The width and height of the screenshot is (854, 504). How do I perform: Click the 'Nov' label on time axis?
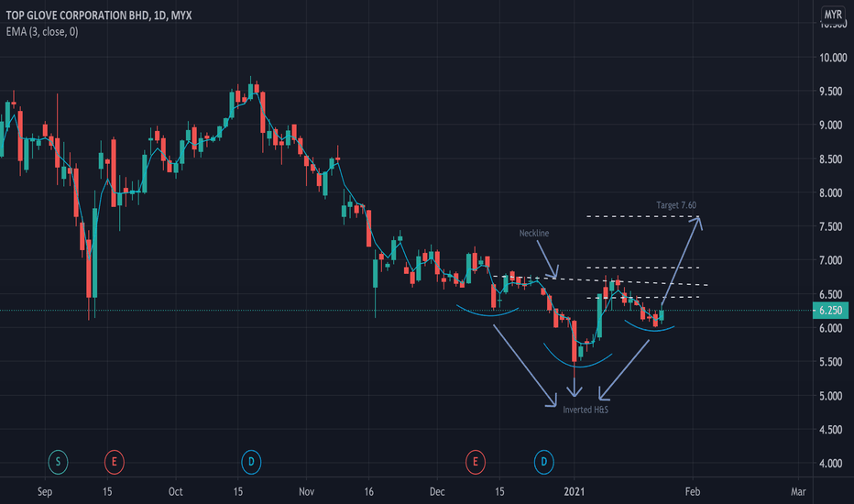pos(307,491)
